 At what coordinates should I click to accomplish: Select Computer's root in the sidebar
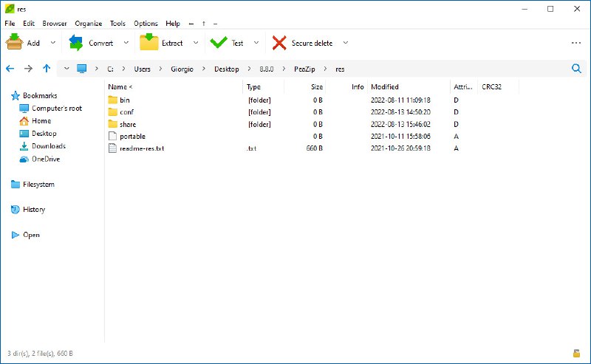[57, 108]
